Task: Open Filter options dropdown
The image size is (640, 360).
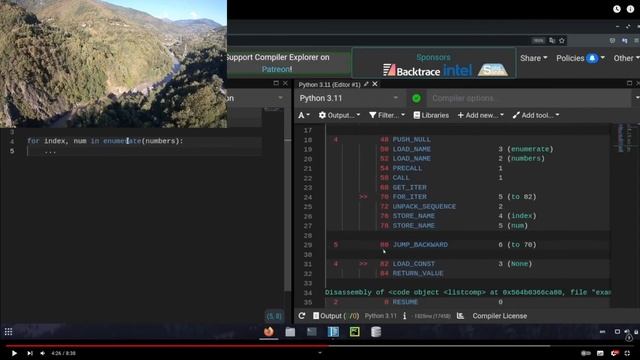Action: (387, 116)
